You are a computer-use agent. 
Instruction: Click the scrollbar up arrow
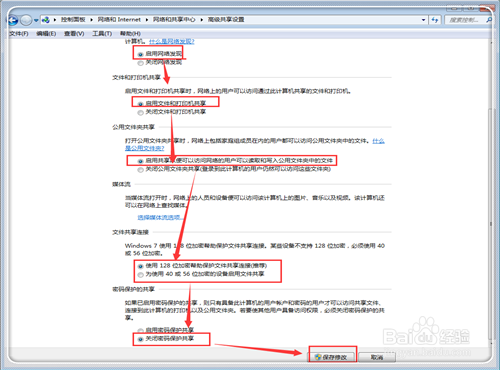click(490, 42)
